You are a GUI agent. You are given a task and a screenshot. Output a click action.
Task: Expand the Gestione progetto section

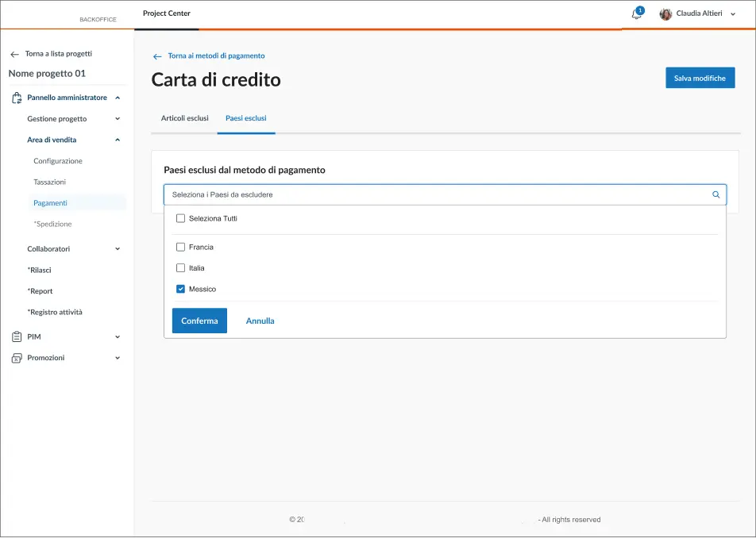pyautogui.click(x=118, y=119)
